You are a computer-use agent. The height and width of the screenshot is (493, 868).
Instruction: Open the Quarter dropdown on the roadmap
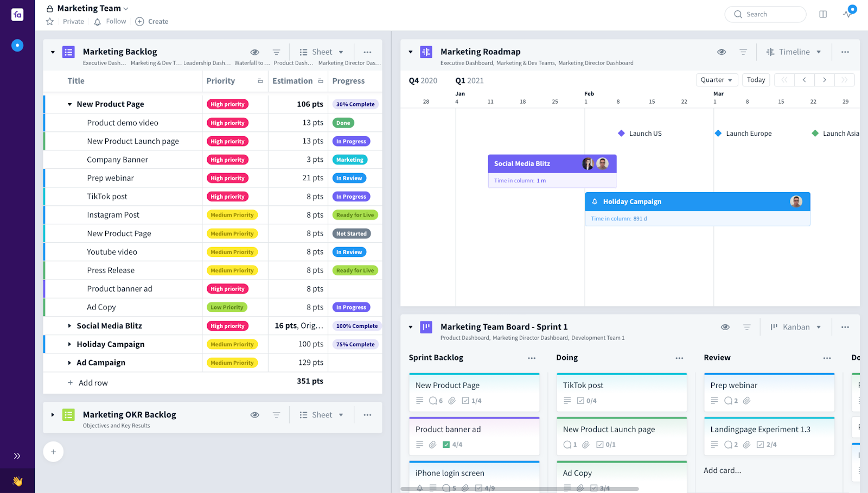(x=717, y=80)
